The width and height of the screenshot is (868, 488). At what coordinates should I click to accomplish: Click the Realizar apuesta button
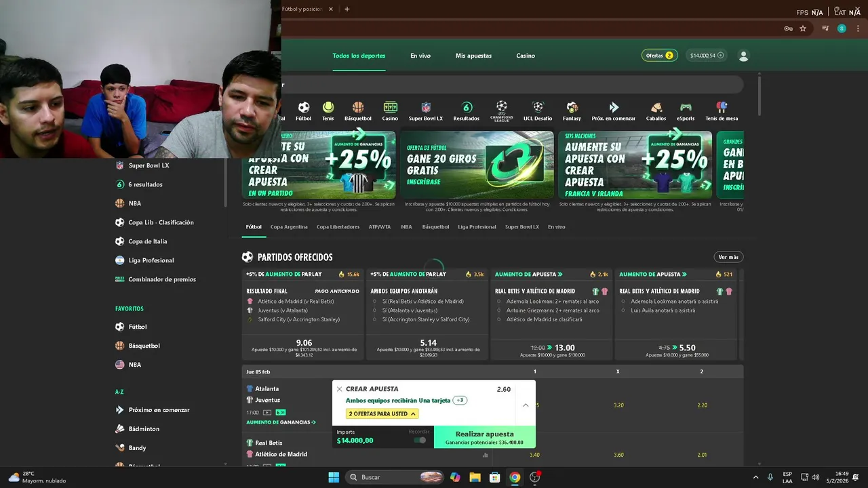[x=484, y=437]
